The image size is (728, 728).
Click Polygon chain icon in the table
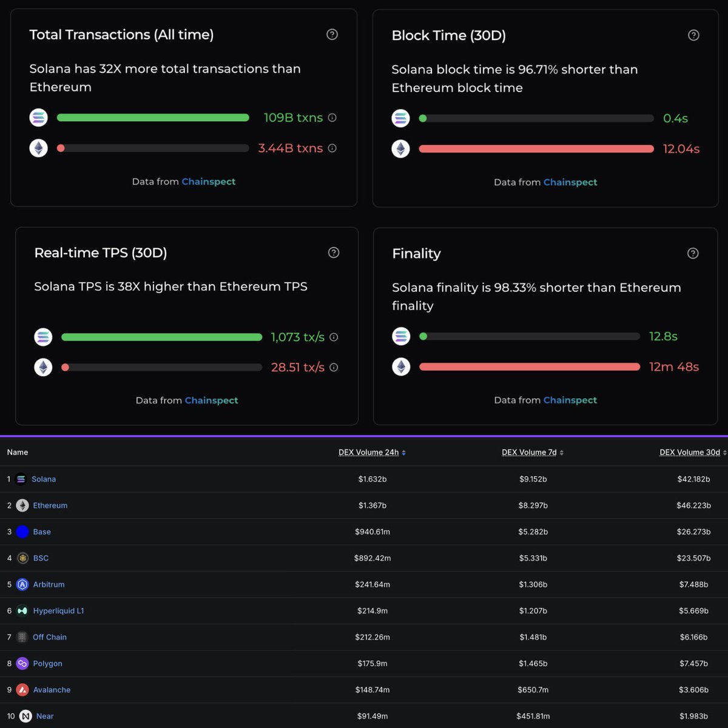click(x=22, y=664)
